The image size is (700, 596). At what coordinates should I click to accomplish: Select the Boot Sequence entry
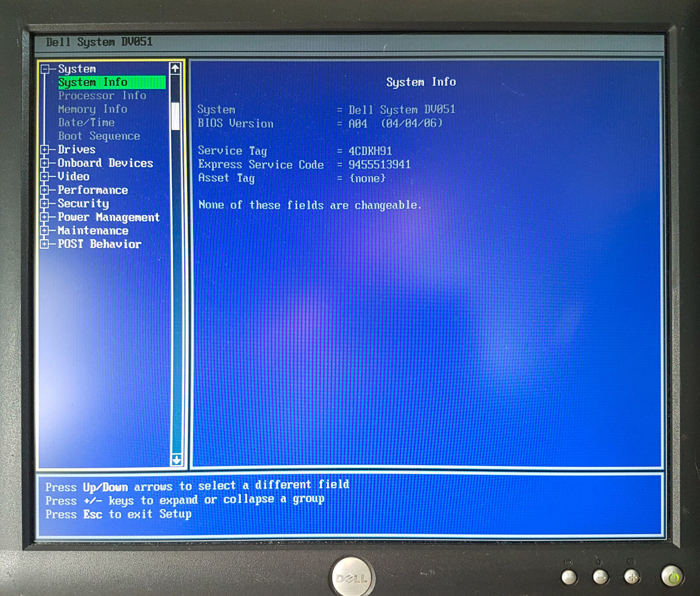pyautogui.click(x=99, y=136)
